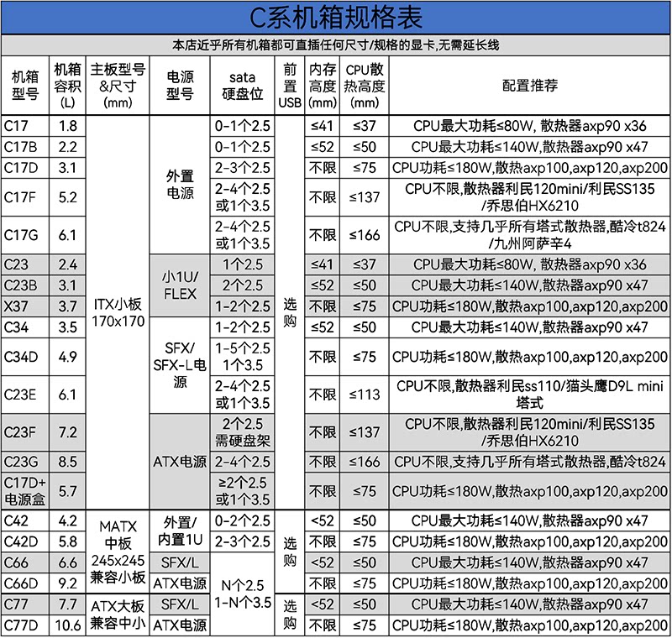Select the C17 case model cell
672x638 pixels.
[25, 126]
